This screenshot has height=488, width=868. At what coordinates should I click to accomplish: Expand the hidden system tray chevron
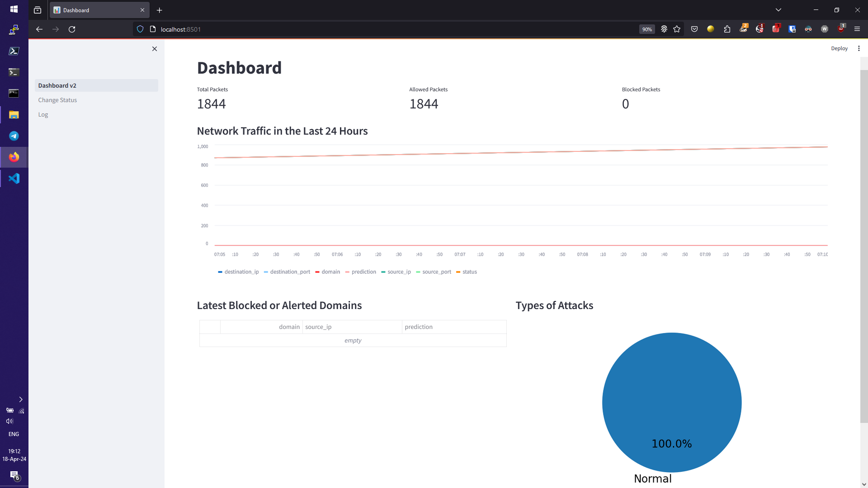click(20, 399)
